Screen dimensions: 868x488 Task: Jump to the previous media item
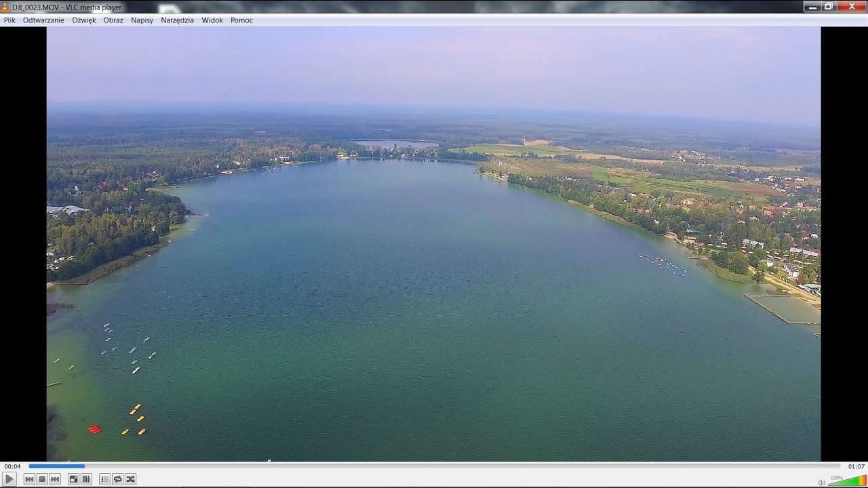29,479
